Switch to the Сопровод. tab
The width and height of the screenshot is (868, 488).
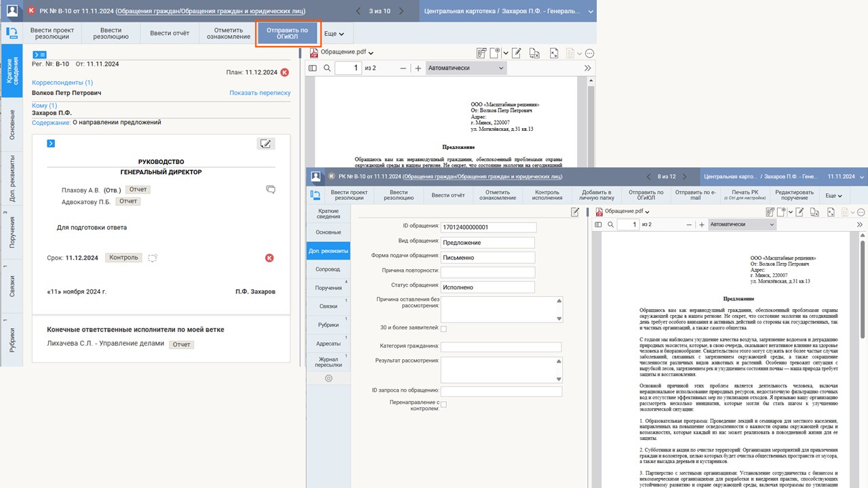[x=328, y=269]
